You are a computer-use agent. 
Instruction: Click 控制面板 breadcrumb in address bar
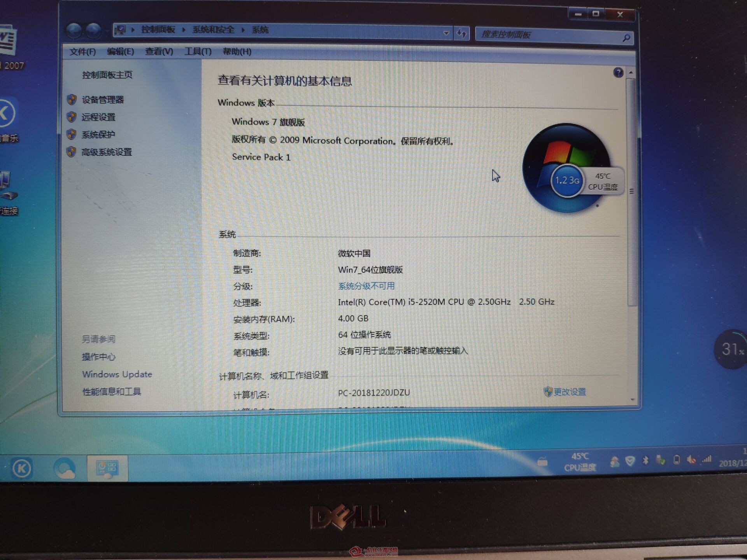158,30
